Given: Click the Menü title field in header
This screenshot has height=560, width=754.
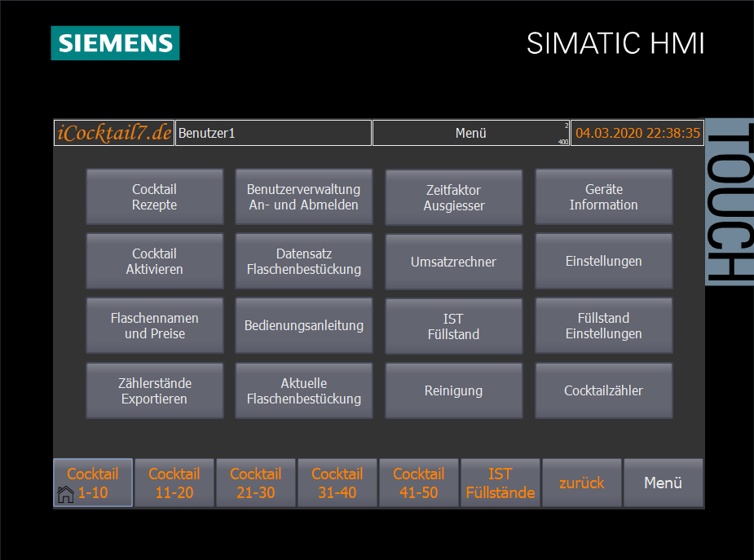Looking at the screenshot, I should 471,133.
